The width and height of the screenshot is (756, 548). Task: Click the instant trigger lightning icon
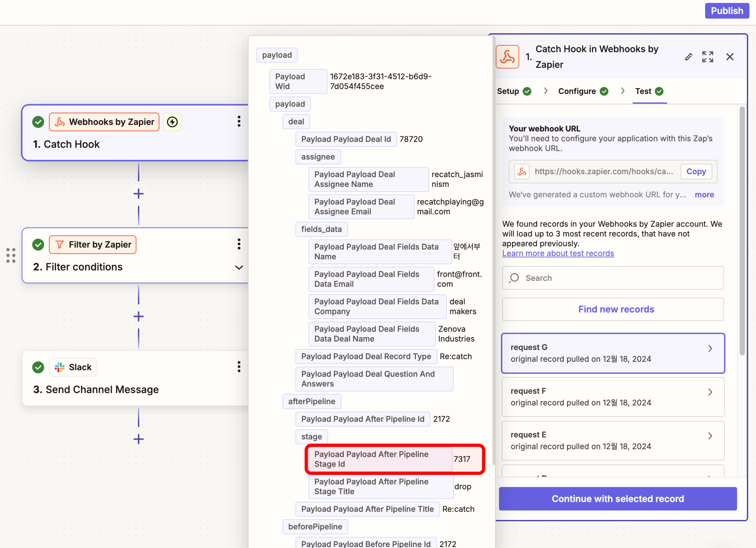[x=172, y=122]
